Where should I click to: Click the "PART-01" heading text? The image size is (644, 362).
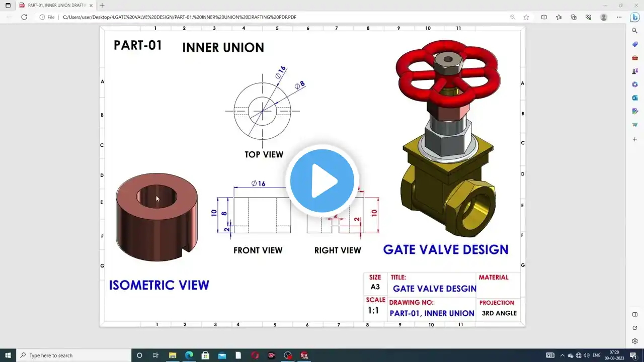(138, 45)
